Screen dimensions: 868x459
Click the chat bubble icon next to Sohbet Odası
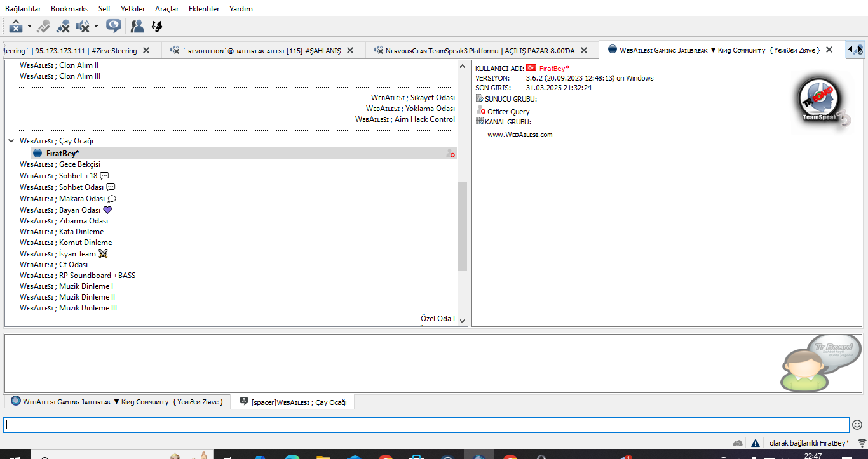(x=111, y=187)
